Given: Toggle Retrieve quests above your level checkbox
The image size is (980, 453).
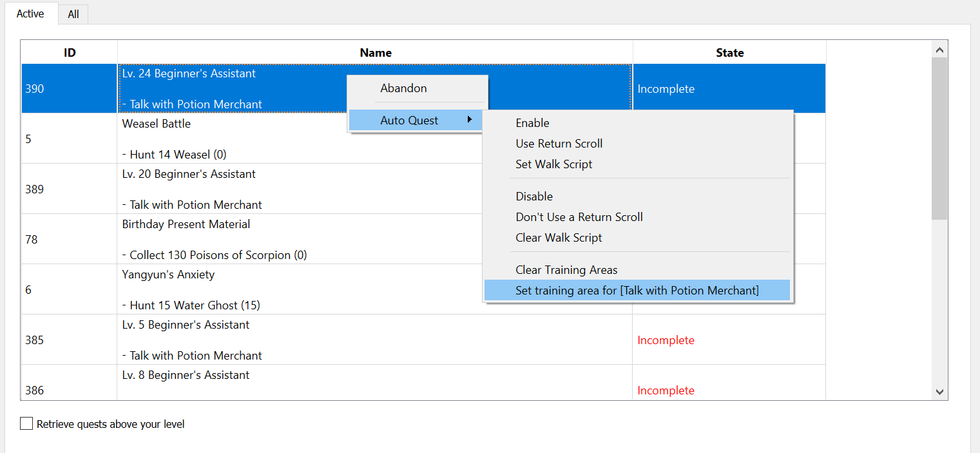Looking at the screenshot, I should 26,424.
